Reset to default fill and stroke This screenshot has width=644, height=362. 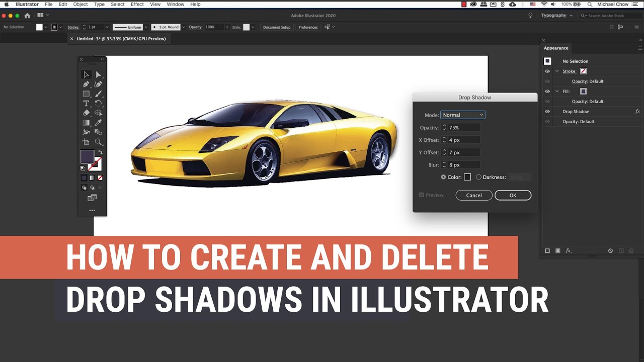pos(83,168)
